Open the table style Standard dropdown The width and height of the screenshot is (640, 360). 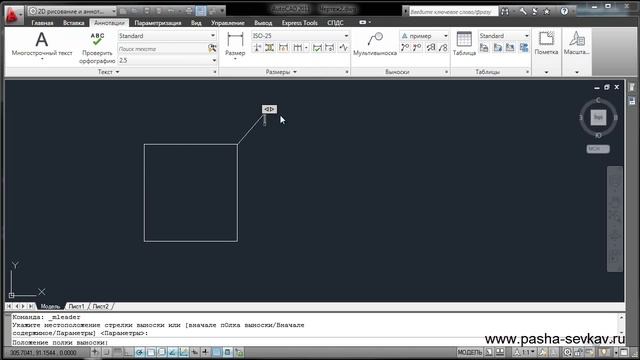pyautogui.click(x=504, y=36)
